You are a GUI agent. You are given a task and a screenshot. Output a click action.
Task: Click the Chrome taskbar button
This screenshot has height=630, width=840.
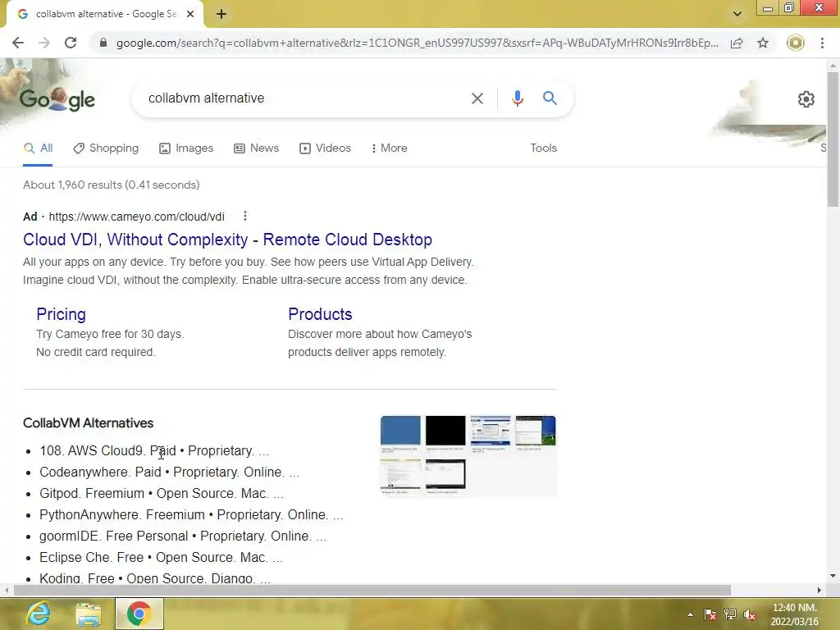click(139, 614)
